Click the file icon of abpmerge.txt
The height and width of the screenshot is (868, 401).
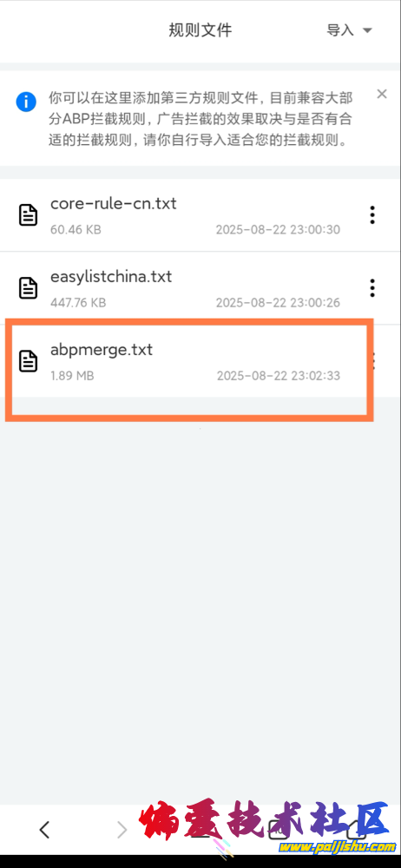pyautogui.click(x=29, y=361)
